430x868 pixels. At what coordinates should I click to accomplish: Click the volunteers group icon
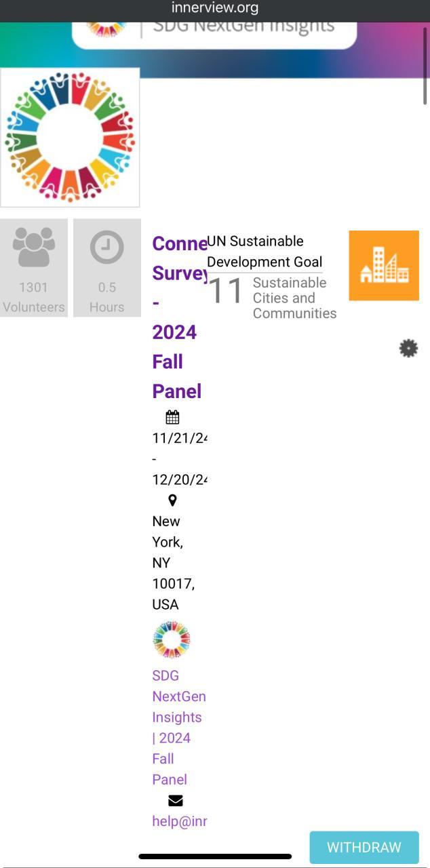34,247
